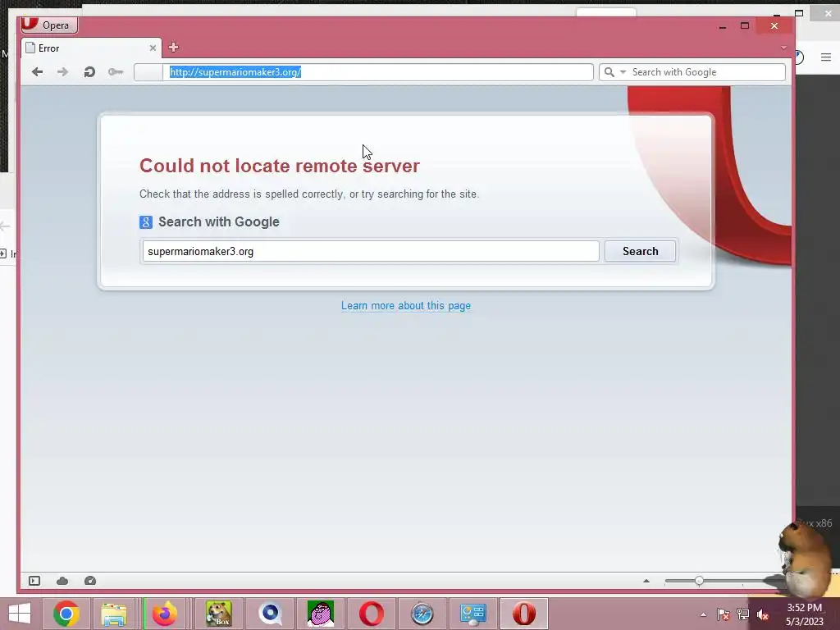The image size is (840, 630).
Task: Open Learn more about this page link
Action: click(x=406, y=305)
